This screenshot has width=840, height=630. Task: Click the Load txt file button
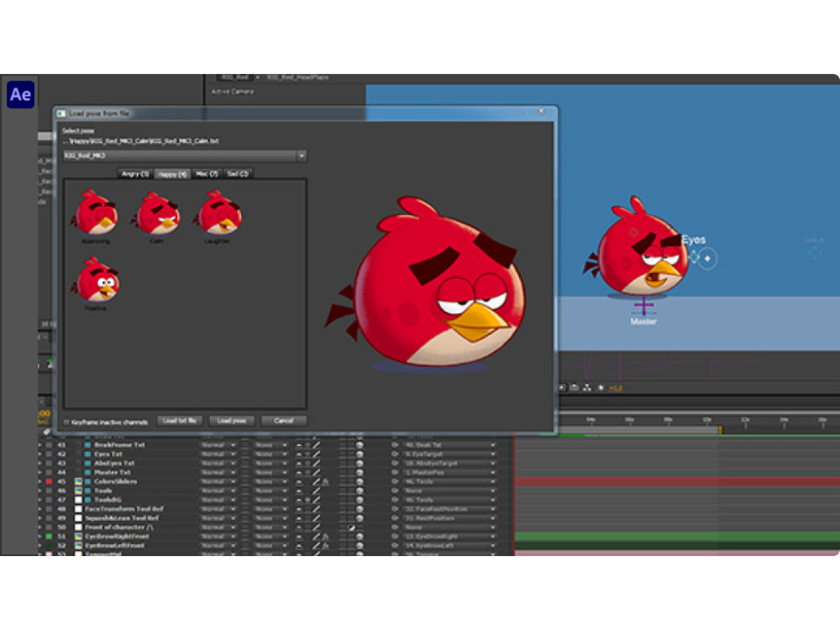click(x=180, y=421)
